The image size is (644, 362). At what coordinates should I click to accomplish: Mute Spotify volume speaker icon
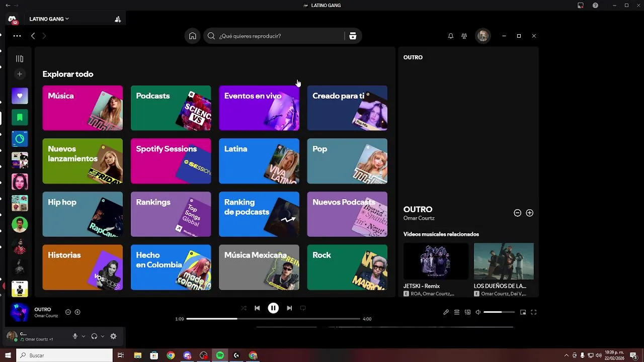pos(478,312)
